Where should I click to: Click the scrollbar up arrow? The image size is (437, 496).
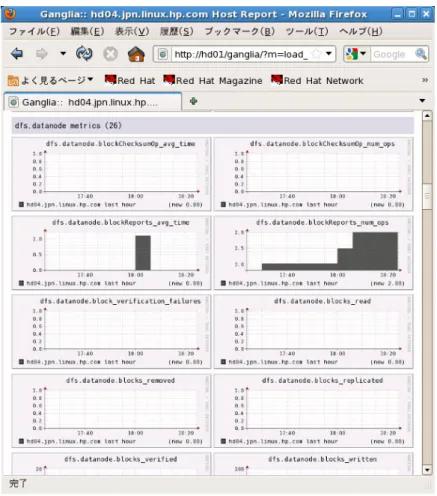[427, 116]
